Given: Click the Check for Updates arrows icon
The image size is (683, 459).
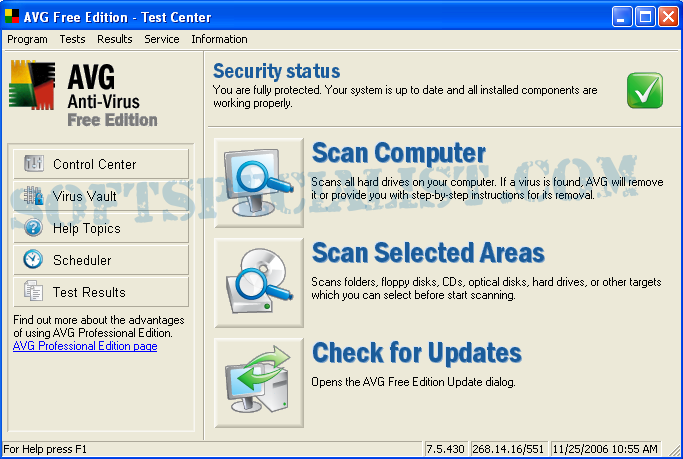Looking at the screenshot, I should tap(259, 383).
